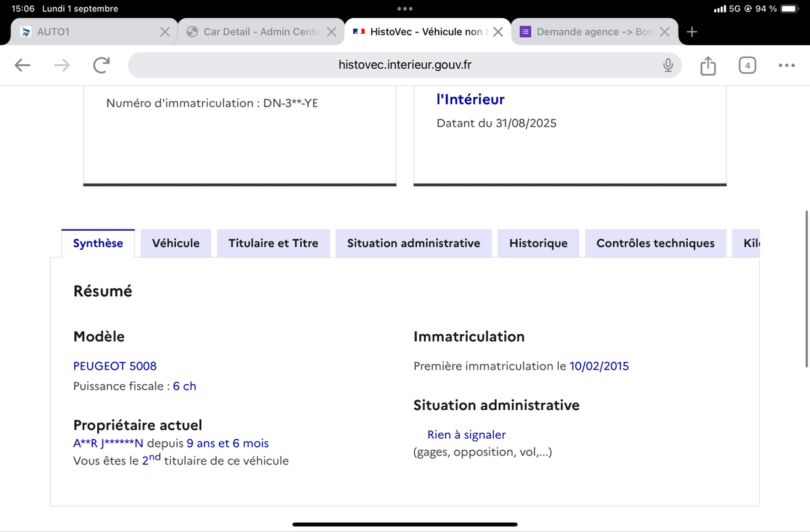
Task: Close the Demande agence tab
Action: coord(665,32)
